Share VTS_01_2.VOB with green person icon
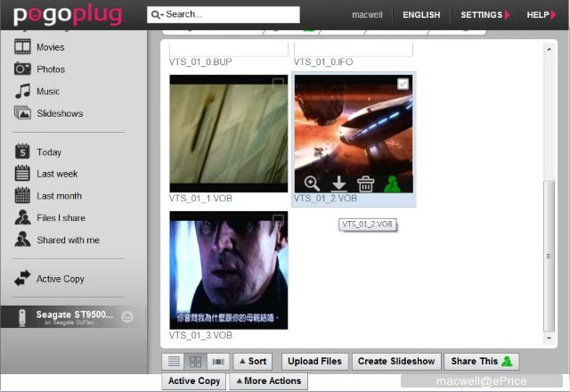570x392 pixels. point(392,184)
